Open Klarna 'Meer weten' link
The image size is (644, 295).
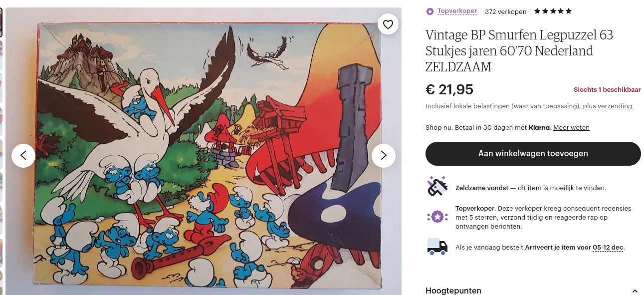coord(571,127)
